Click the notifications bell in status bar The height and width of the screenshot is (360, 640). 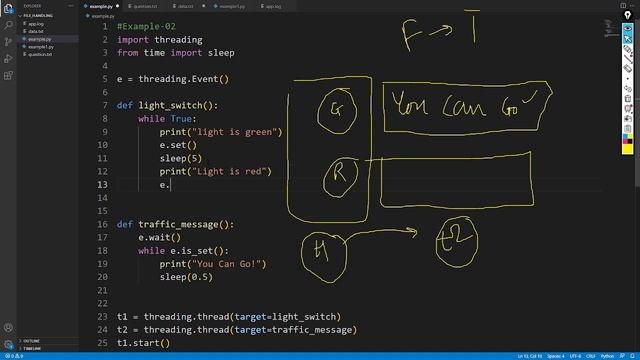tap(632, 356)
